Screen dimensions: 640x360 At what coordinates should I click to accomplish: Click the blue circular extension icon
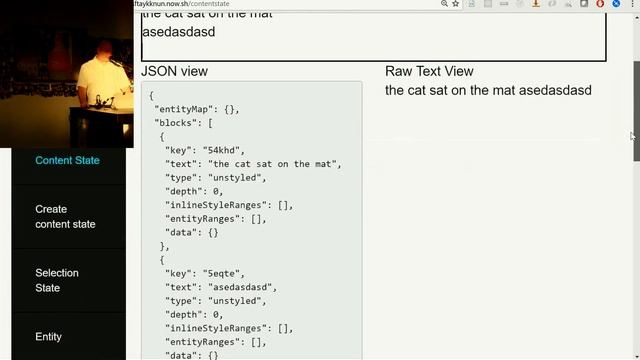[616, 4]
